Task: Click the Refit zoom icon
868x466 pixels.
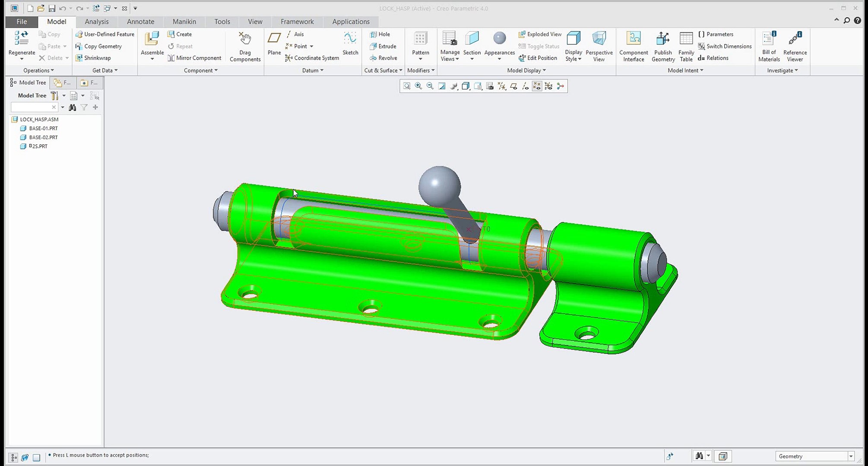Action: click(407, 86)
